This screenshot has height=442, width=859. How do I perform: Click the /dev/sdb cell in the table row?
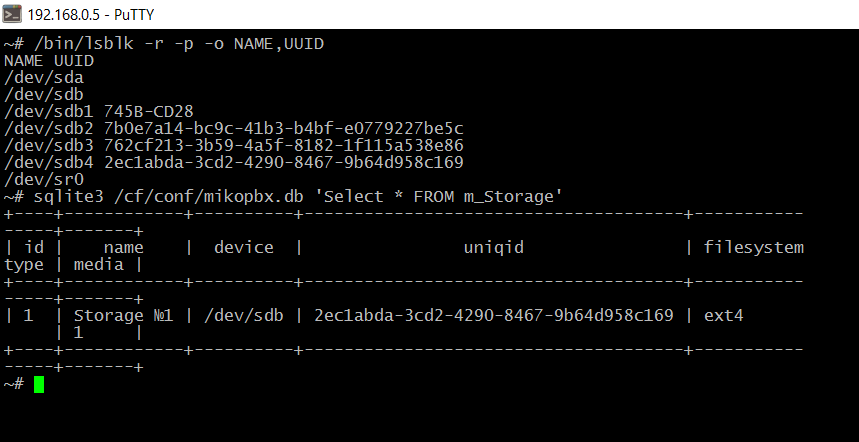[x=243, y=316]
